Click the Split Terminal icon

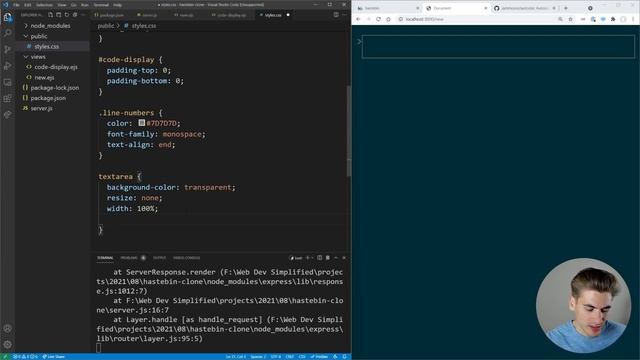click(320, 258)
